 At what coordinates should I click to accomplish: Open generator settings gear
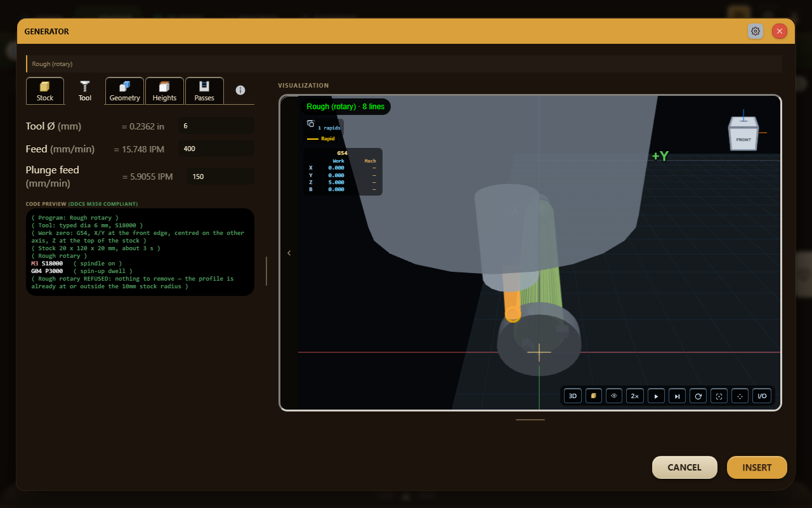click(756, 31)
